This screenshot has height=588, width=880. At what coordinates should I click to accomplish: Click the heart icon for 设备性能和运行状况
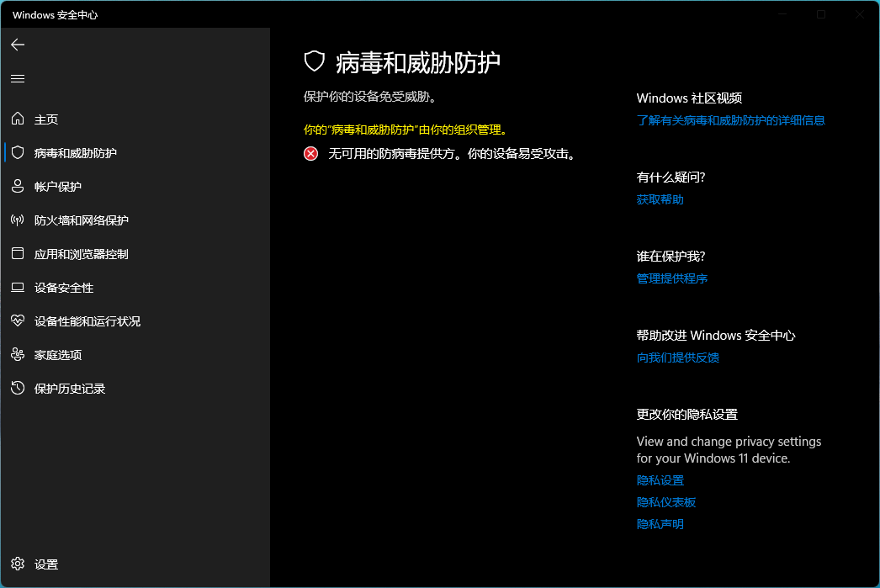[18, 321]
